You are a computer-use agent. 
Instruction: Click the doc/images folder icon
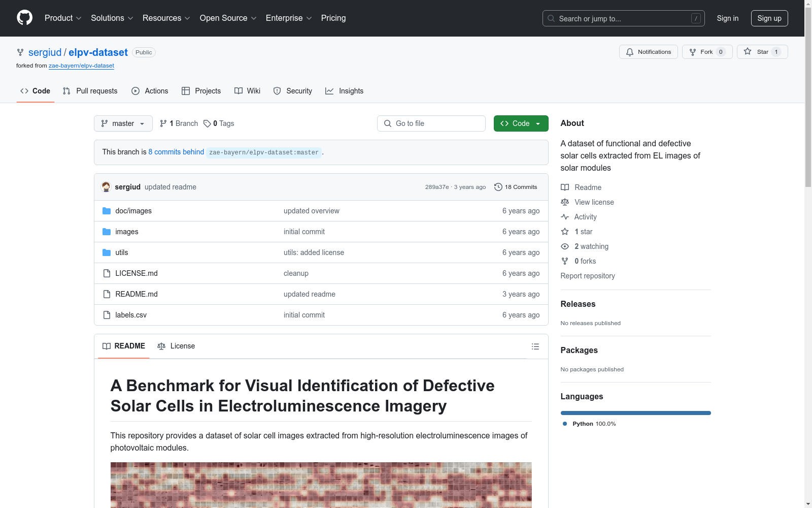pyautogui.click(x=107, y=211)
